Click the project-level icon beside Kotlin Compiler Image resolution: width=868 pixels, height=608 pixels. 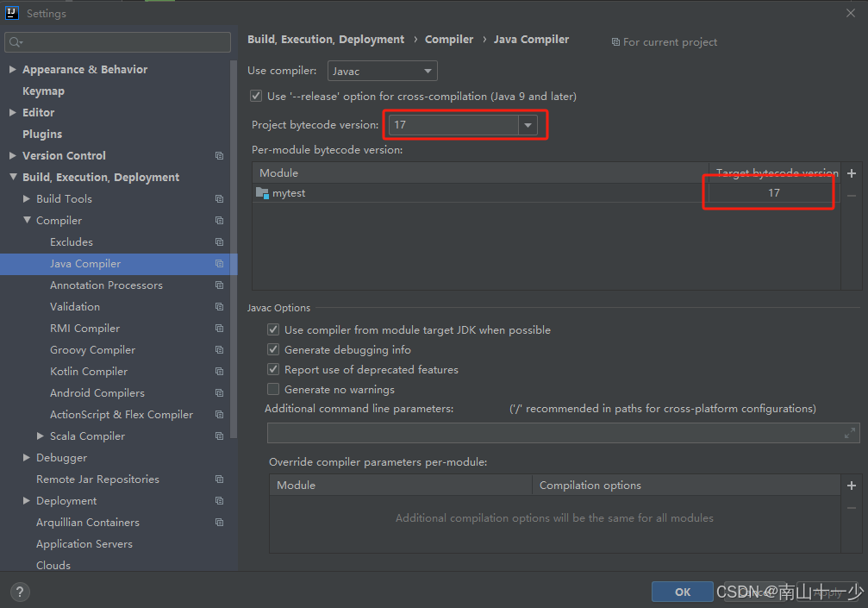point(219,372)
